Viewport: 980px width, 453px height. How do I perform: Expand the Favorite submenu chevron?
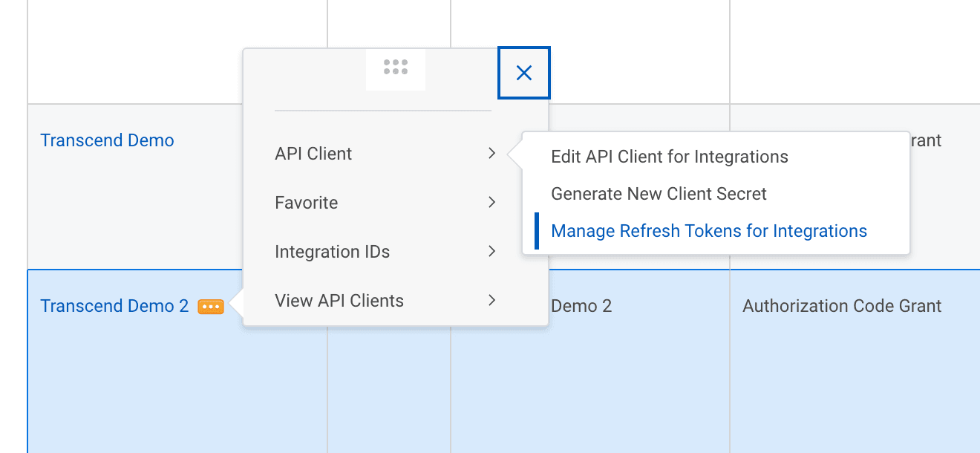click(x=491, y=203)
